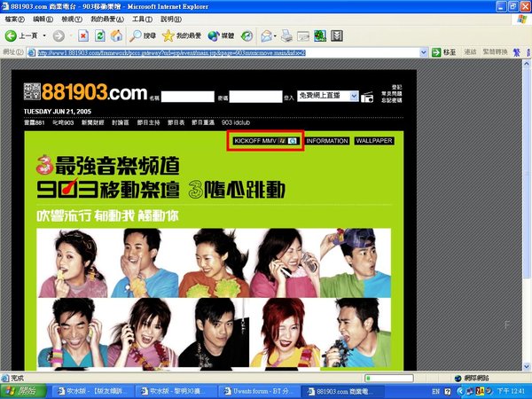This screenshot has width=532, height=399.
Task: Open the 工具(T) Tools menu
Action: [142, 20]
